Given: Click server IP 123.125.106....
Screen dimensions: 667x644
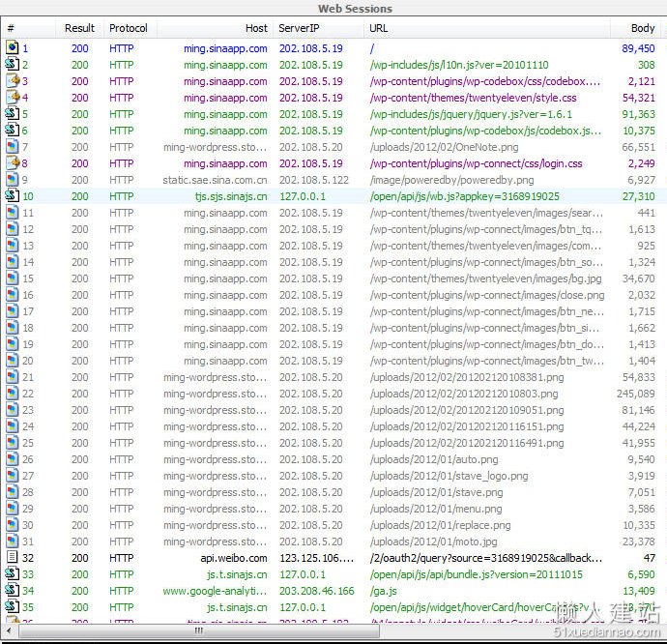Looking at the screenshot, I should (x=316, y=558).
